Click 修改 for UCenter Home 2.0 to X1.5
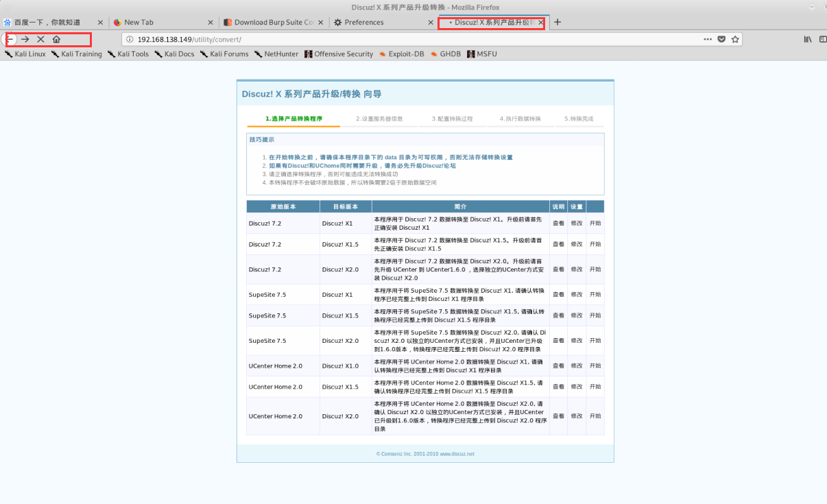Image resolution: width=827 pixels, height=504 pixels. click(577, 387)
